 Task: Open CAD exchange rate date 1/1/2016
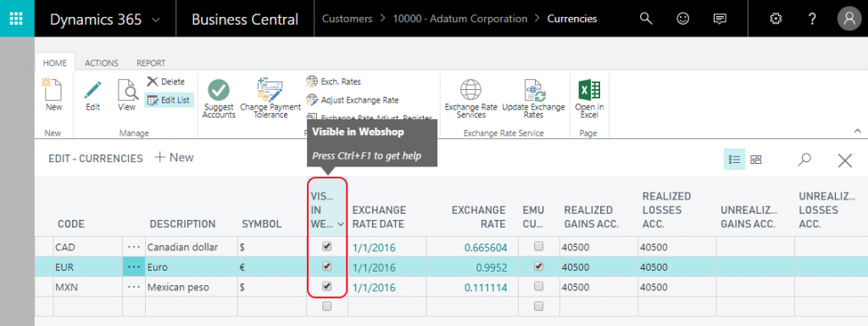click(x=374, y=247)
